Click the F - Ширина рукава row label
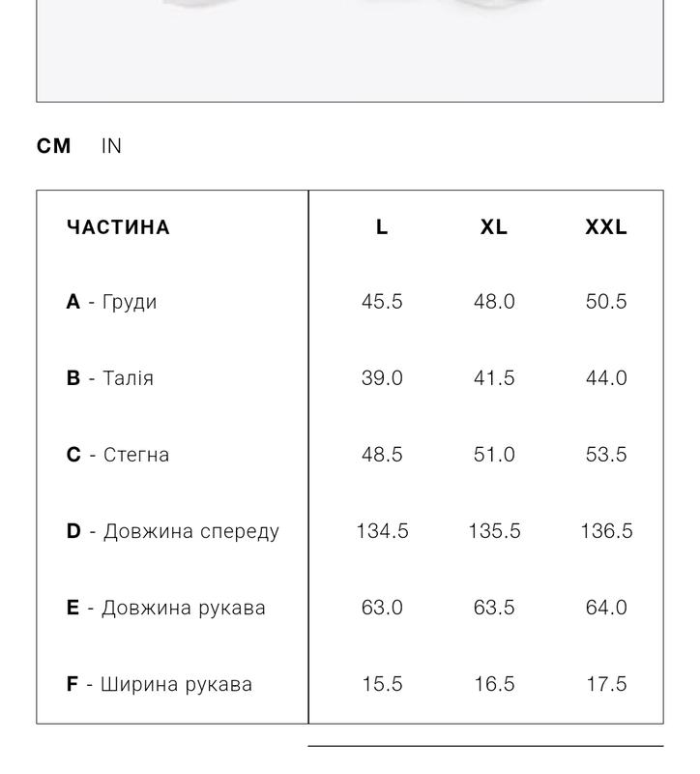Screen dimensions: 700x774 click(x=159, y=684)
